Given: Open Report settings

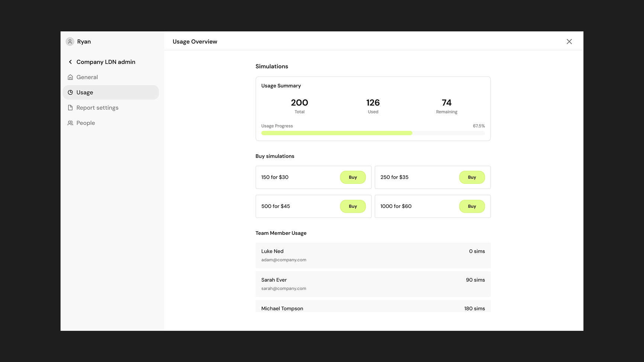Looking at the screenshot, I should click(111, 108).
